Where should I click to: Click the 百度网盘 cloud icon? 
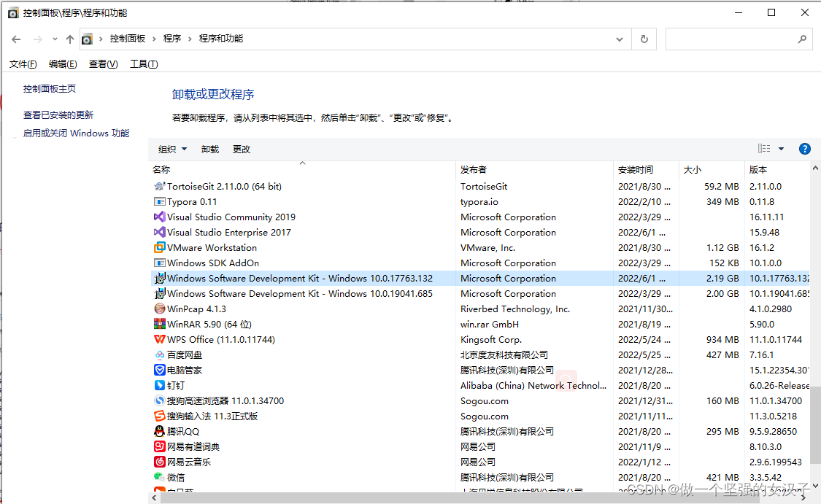[x=160, y=354]
